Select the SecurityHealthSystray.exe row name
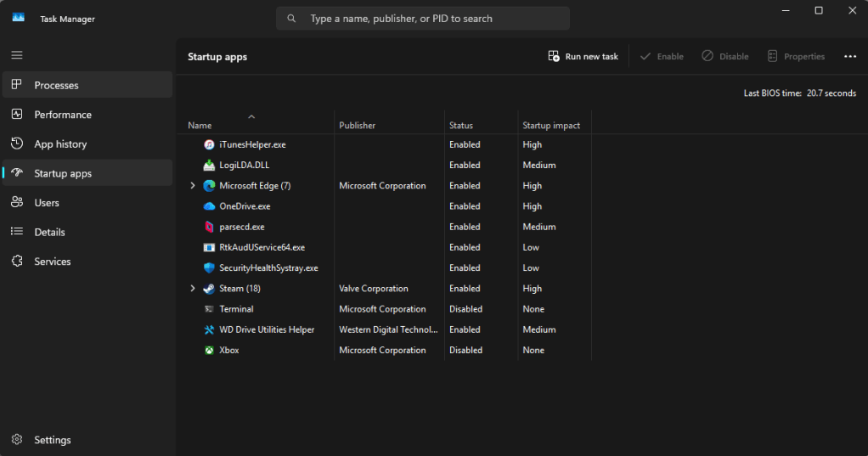Screen dimensions: 868x456 tap(268, 267)
